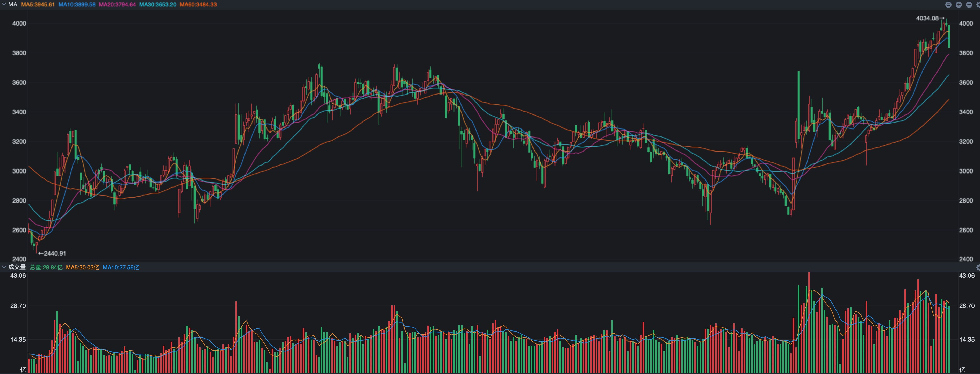Open MA indicator settings gear icon
The image size is (980, 374).
point(978,5)
